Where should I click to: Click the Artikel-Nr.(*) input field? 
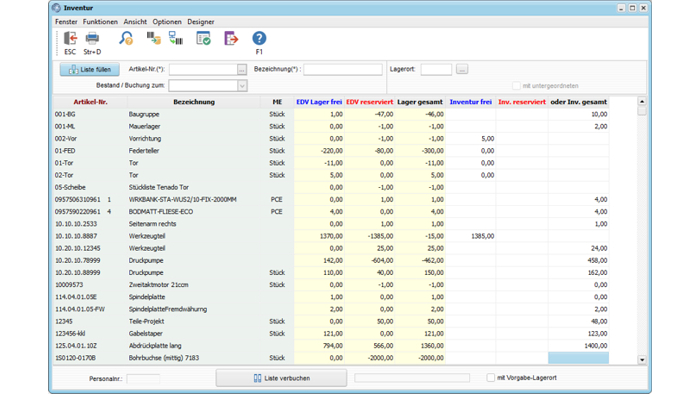203,70
